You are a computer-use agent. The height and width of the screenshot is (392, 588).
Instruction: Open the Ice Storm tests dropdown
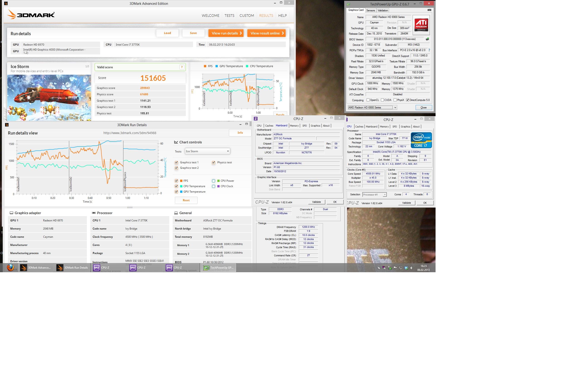click(207, 151)
